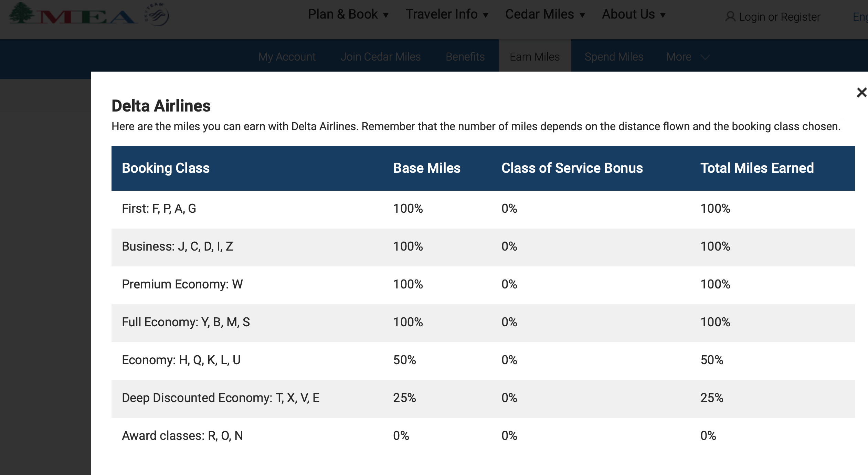Select the Premium Economy: W row
868x475 pixels.
point(182,284)
